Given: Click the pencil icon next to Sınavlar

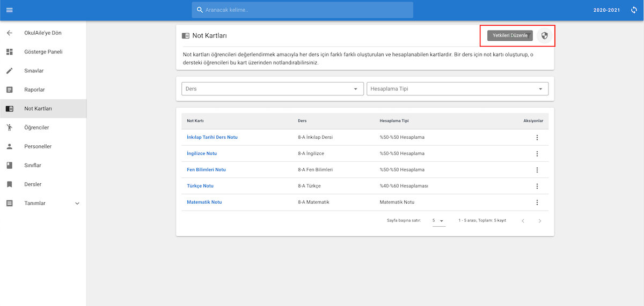Looking at the screenshot, I should tap(9, 71).
